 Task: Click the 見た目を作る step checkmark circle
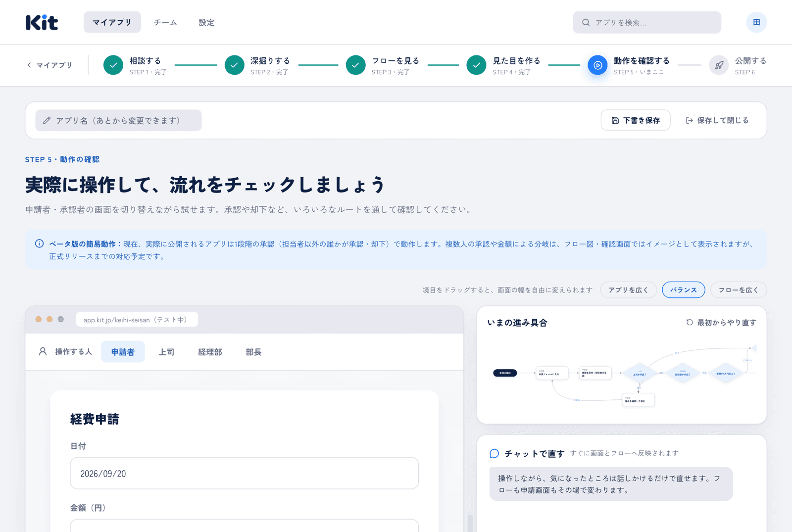pos(476,65)
